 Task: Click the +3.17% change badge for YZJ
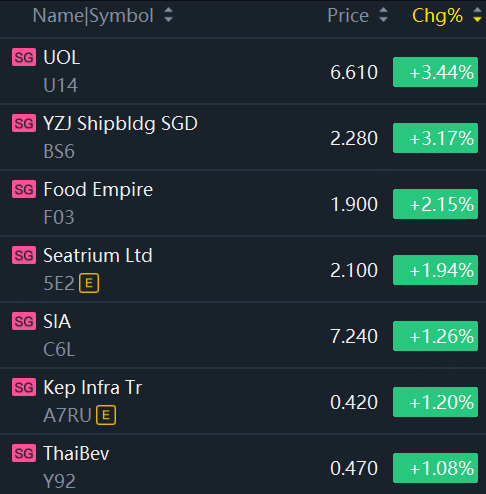(435, 138)
